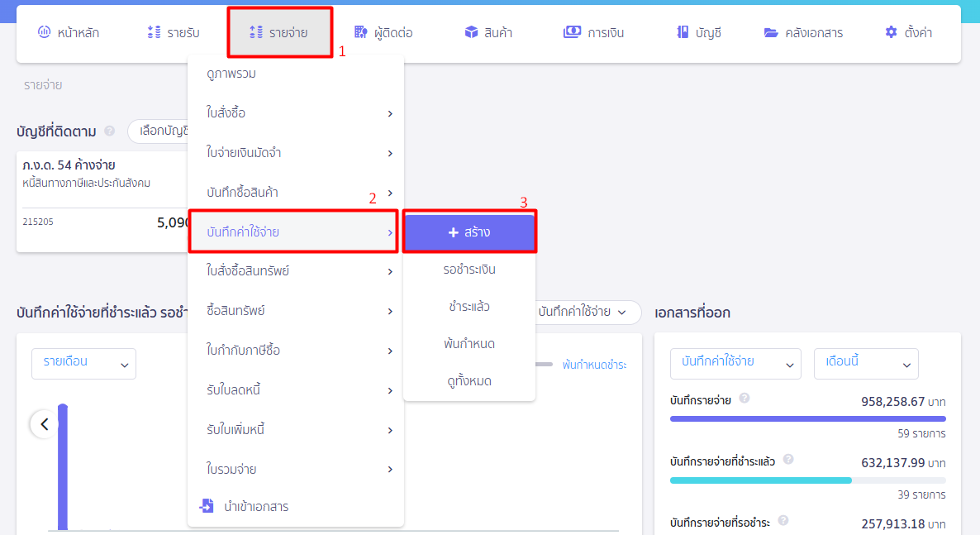Click help icon beside บันทึกรายจ่าย total
The width and height of the screenshot is (980, 535).
tap(745, 398)
